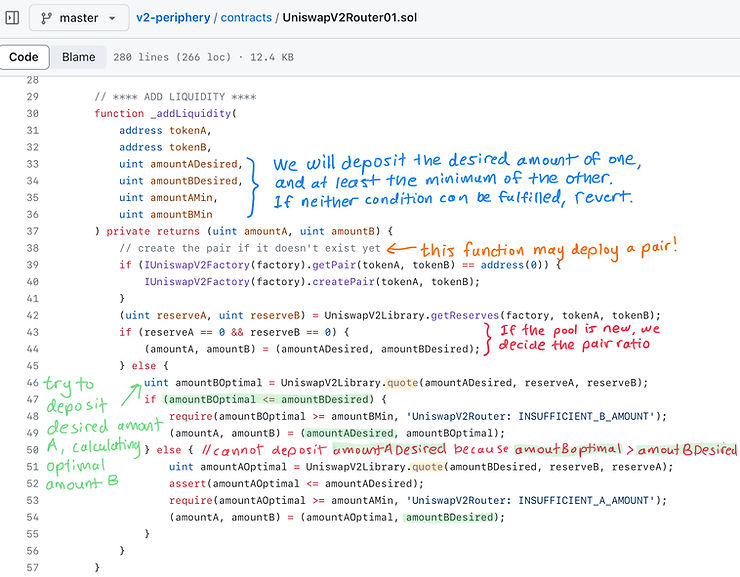Image resolution: width=740 pixels, height=577 pixels.
Task: Select line number 57
Action: (31, 567)
